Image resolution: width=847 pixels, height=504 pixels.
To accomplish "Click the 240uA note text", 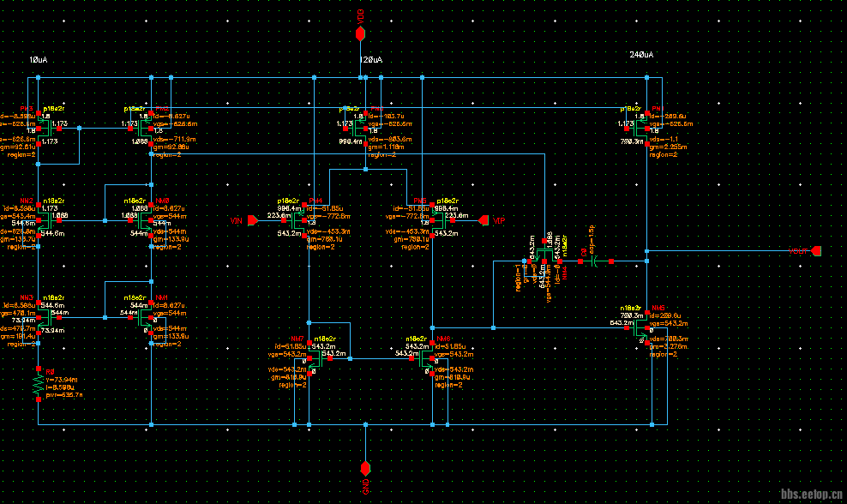I will click(x=642, y=55).
